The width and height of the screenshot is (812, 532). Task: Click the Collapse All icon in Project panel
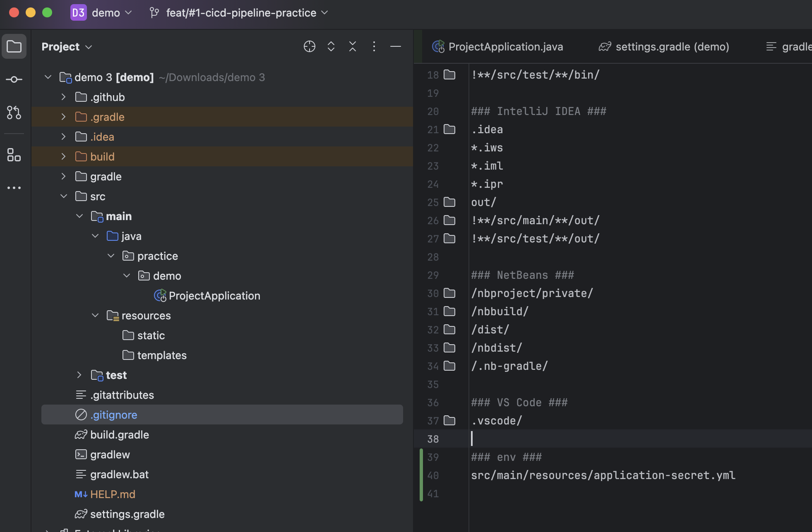[352, 46]
